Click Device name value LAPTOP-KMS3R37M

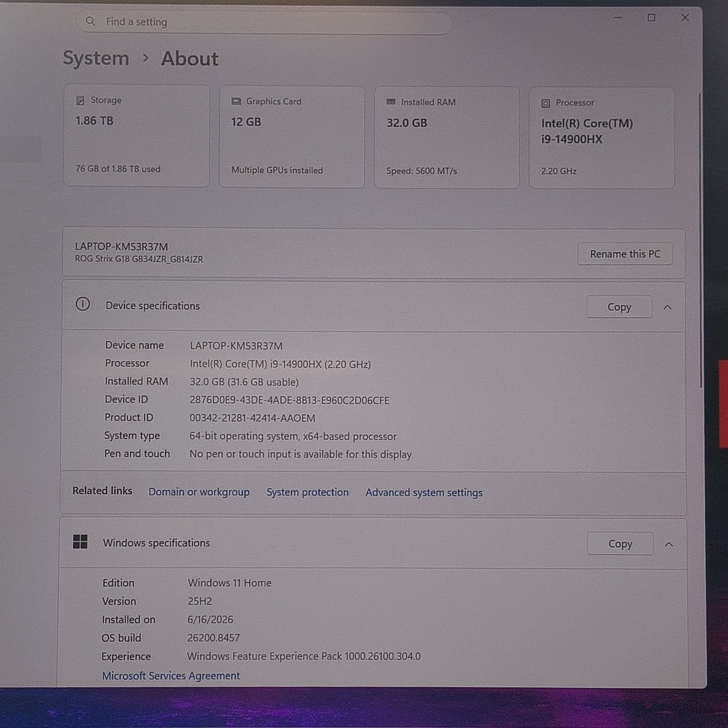(x=236, y=346)
